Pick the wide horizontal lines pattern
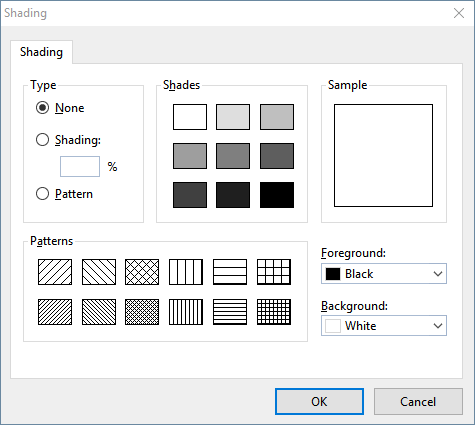475x425 pixels. (x=230, y=272)
